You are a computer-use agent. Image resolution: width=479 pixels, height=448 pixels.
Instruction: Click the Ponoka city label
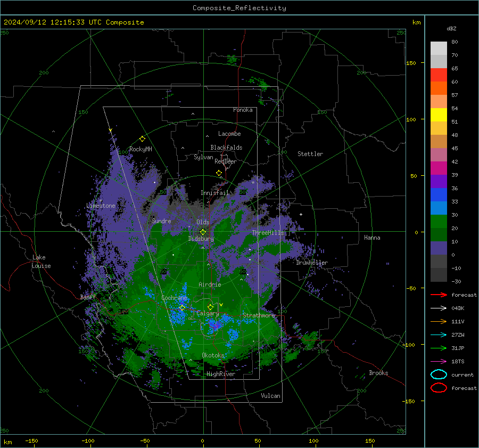[x=243, y=110]
